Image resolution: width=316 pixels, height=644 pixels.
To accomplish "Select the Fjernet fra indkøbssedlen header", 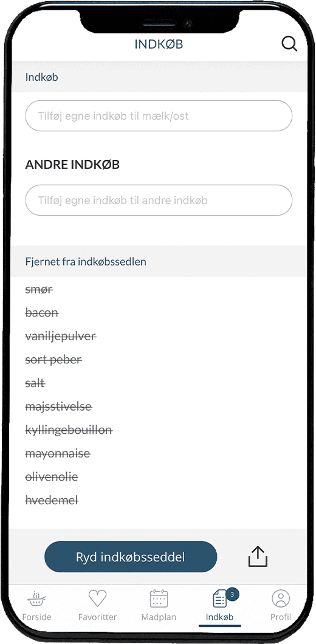I will coord(159,261).
